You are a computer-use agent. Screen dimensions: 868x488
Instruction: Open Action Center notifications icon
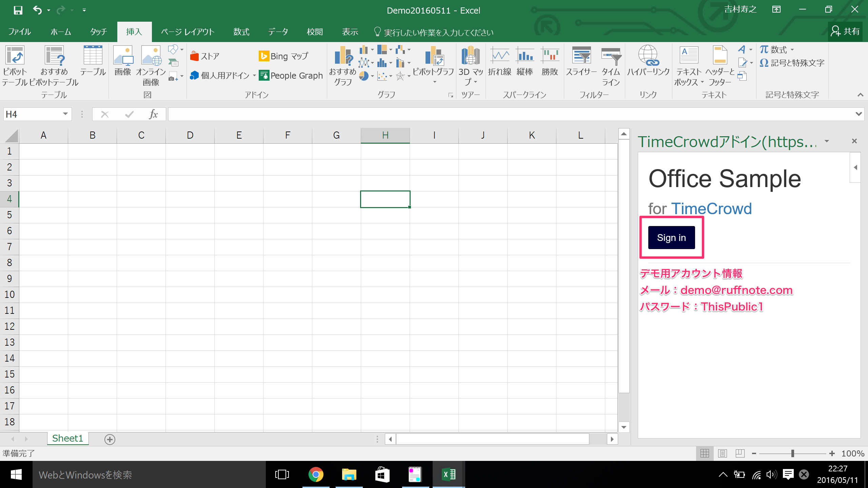tap(788, 474)
